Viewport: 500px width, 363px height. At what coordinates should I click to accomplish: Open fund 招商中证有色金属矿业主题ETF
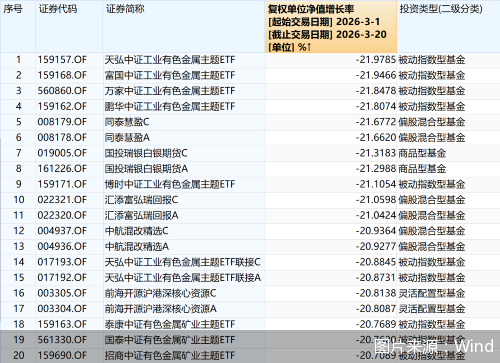coord(170,355)
